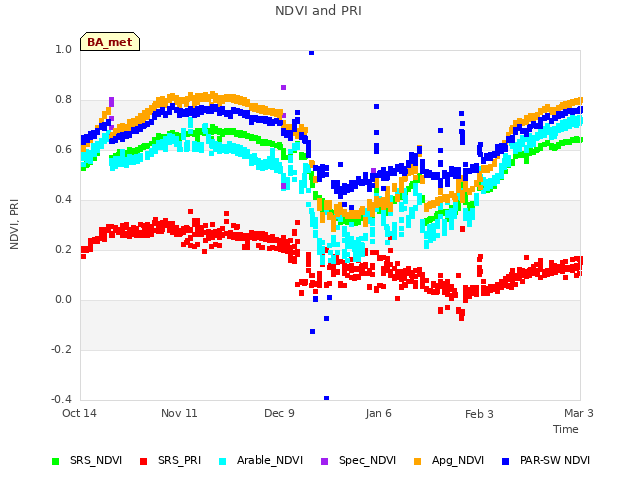
Task: Click the BA_met label box
Action: click(x=110, y=42)
